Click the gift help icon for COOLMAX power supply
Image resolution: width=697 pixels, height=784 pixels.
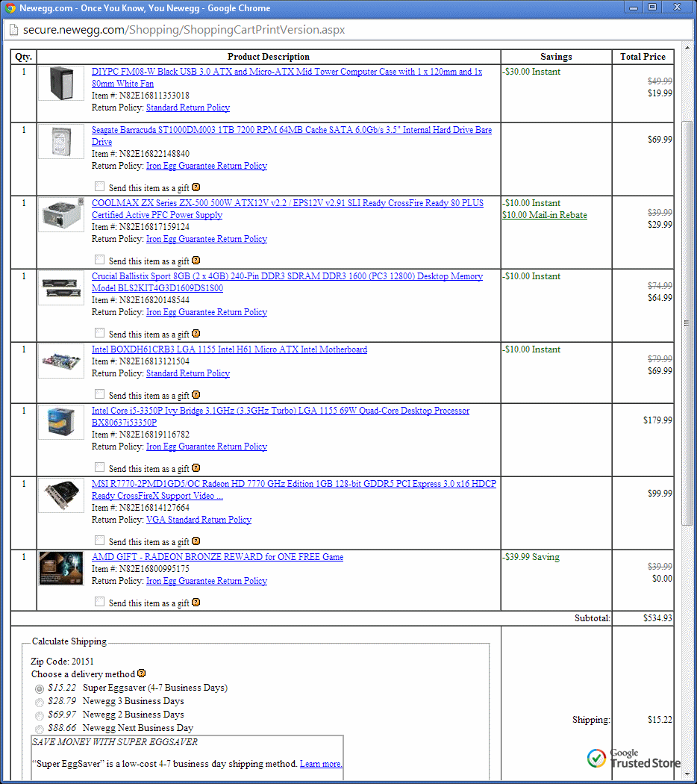click(x=196, y=260)
